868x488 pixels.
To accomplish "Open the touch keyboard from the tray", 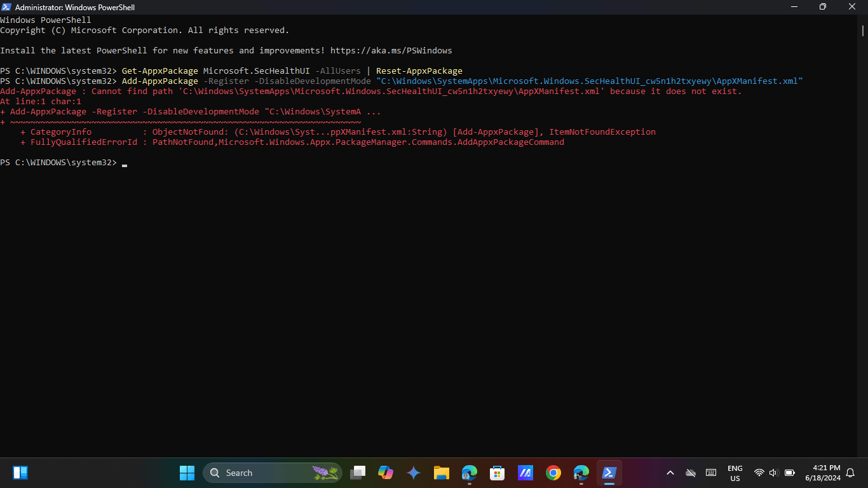I will click(711, 473).
